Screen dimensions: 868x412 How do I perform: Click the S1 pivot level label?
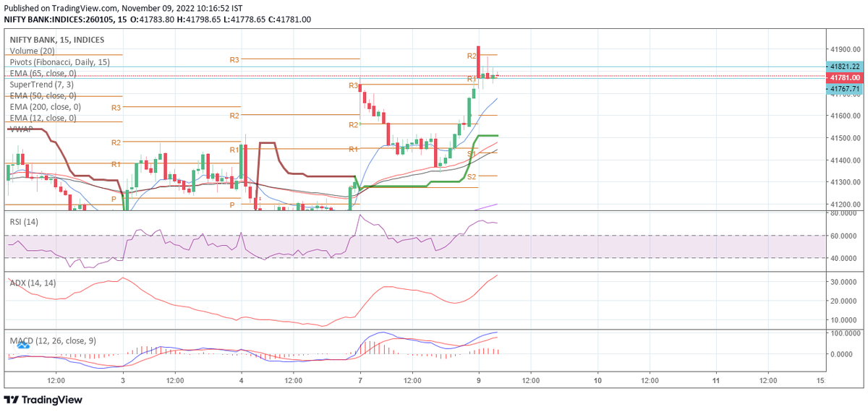click(x=471, y=154)
